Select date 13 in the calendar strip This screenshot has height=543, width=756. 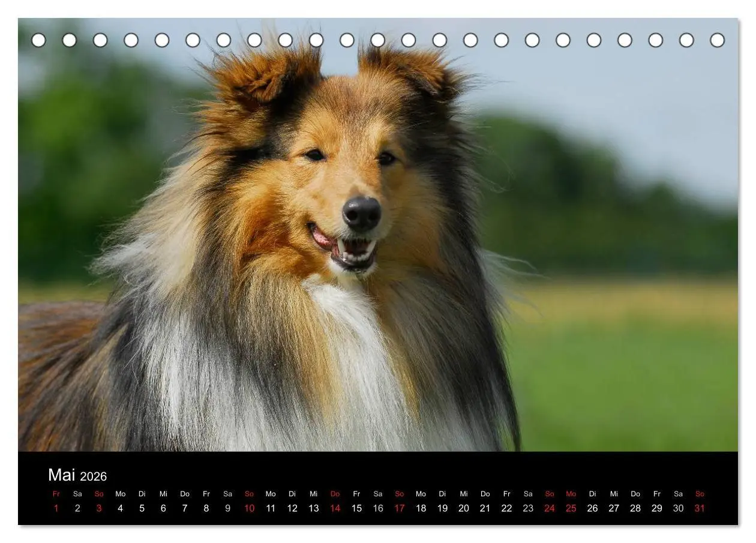[314, 508]
